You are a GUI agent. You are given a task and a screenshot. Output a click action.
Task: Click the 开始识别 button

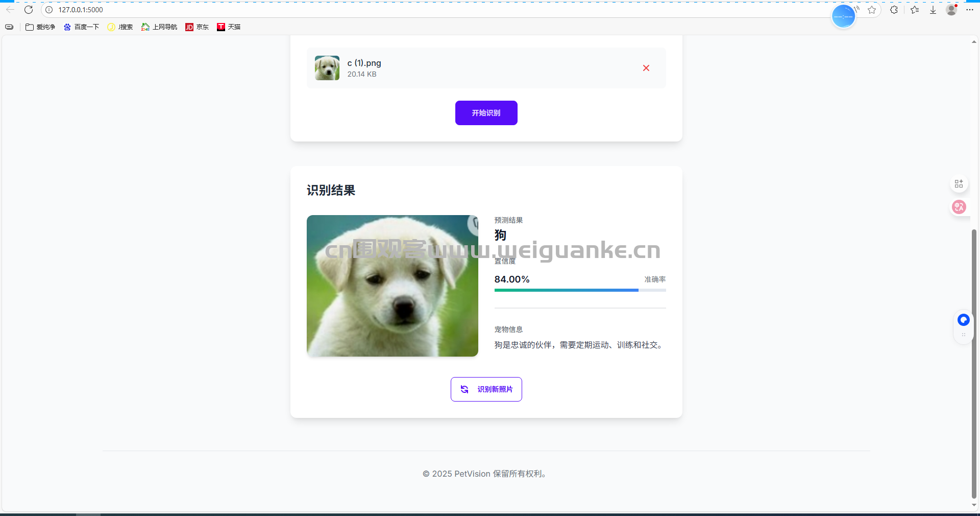(x=486, y=113)
